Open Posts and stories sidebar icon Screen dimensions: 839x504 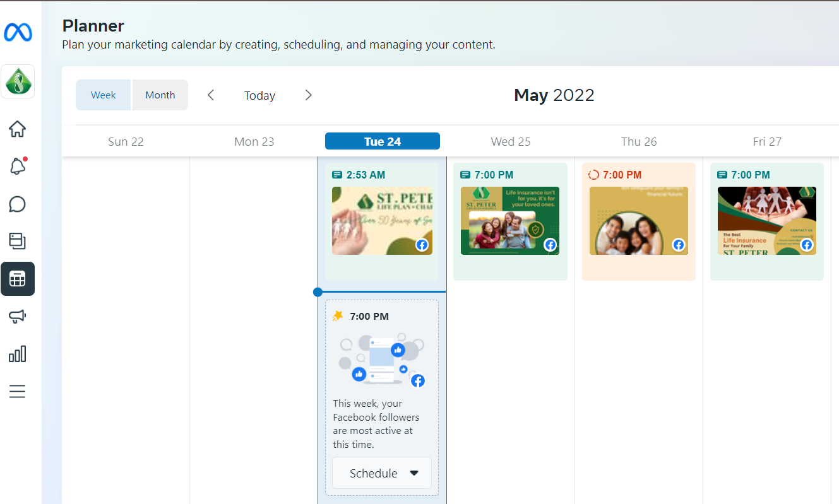(18, 241)
